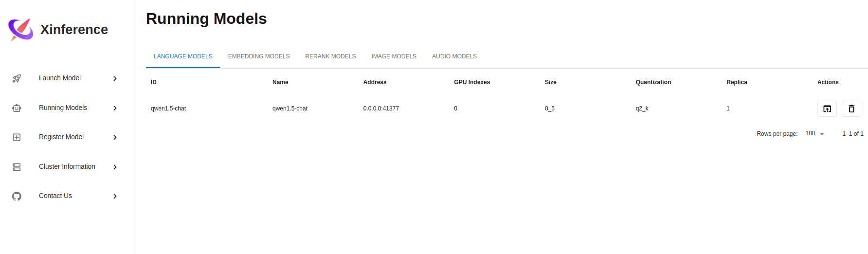The height and width of the screenshot is (254, 868).
Task: Open the Contact Us sidebar label
Action: coord(55,196)
